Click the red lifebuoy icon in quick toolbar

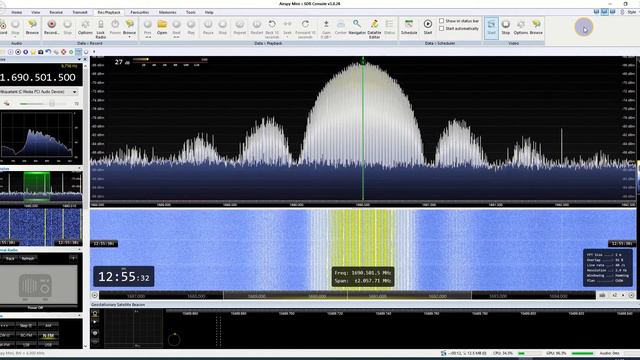point(63,52)
